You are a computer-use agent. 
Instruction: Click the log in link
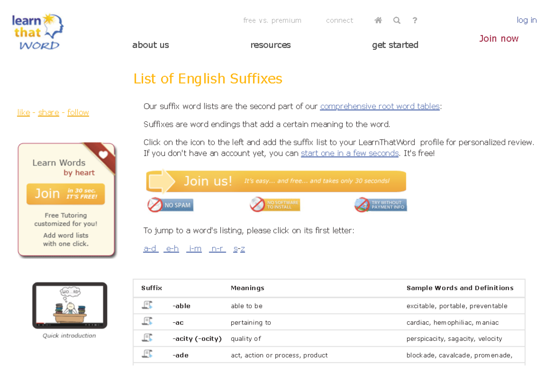pos(526,20)
